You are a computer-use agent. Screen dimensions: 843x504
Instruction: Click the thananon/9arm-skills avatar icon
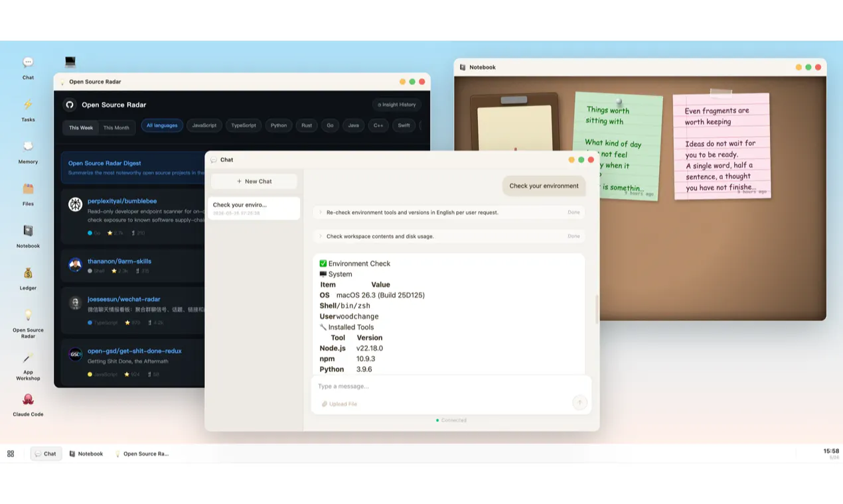[76, 265]
